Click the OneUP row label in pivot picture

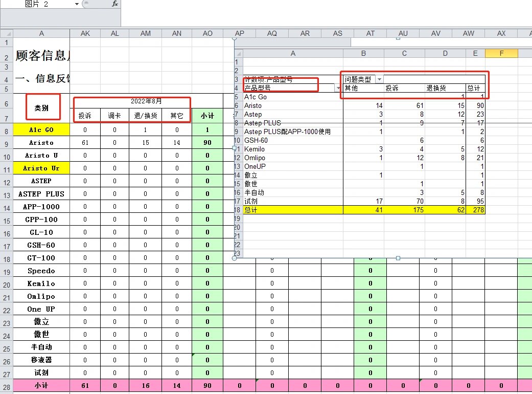(x=255, y=166)
